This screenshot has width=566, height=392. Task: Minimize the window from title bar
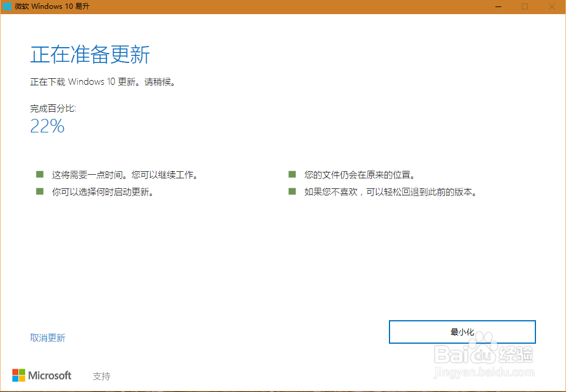(498, 6)
